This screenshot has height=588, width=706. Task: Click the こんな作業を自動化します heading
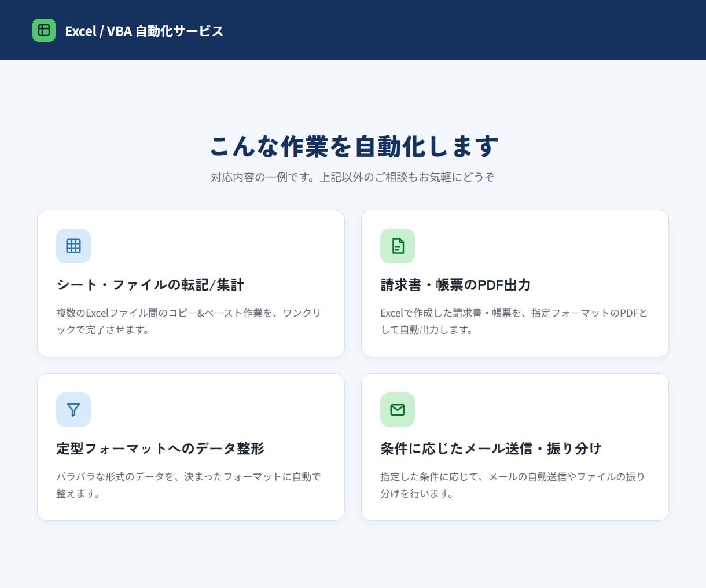coord(353,146)
